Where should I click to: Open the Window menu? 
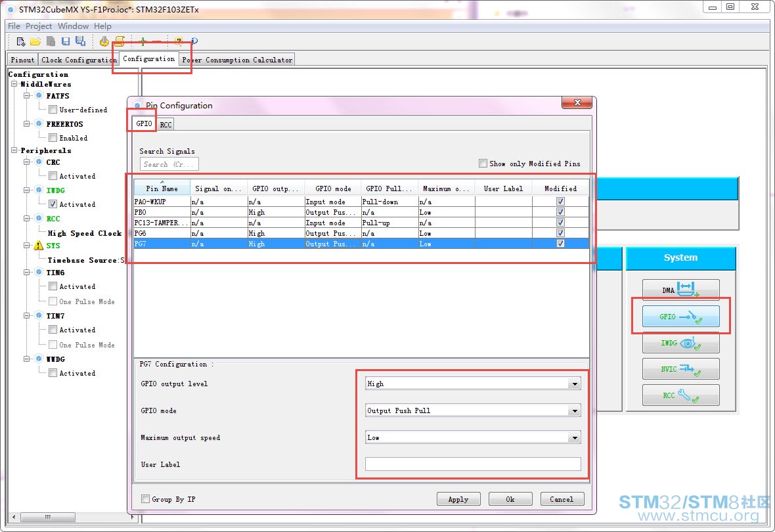73,26
